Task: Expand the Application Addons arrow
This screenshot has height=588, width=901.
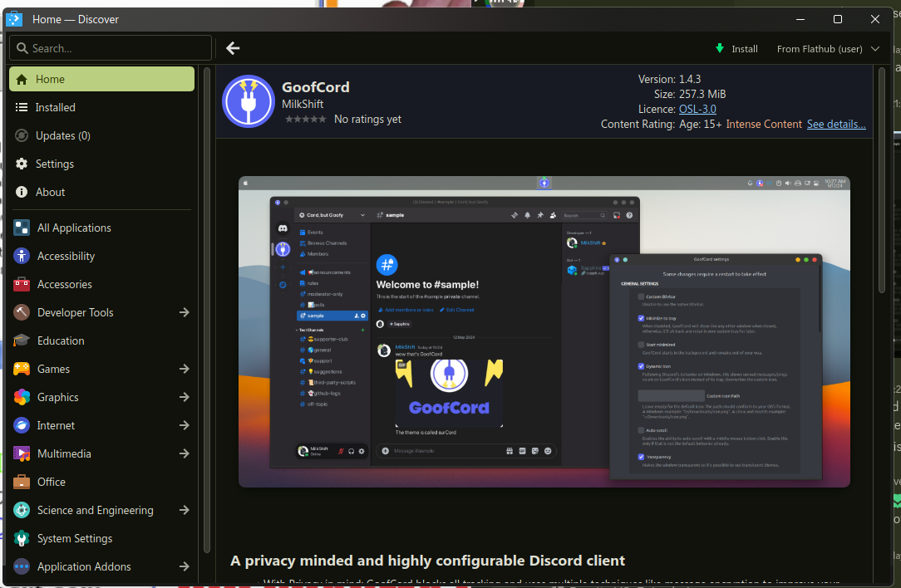Action: point(184,566)
